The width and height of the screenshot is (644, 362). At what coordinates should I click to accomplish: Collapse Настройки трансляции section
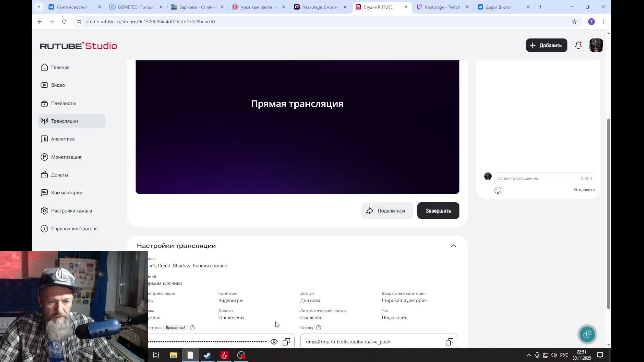click(453, 246)
